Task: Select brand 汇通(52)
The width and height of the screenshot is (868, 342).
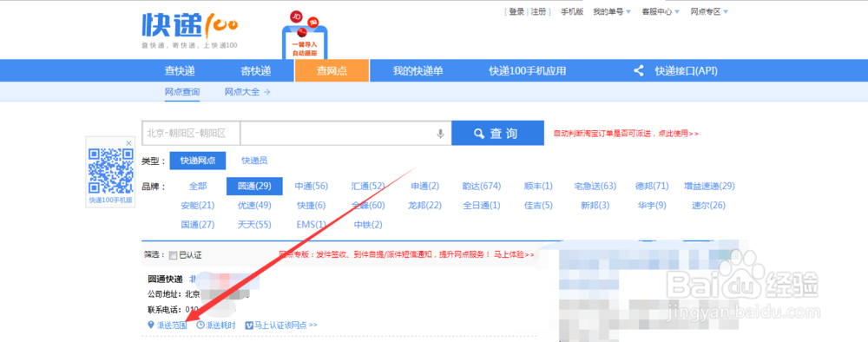Action: click(368, 186)
